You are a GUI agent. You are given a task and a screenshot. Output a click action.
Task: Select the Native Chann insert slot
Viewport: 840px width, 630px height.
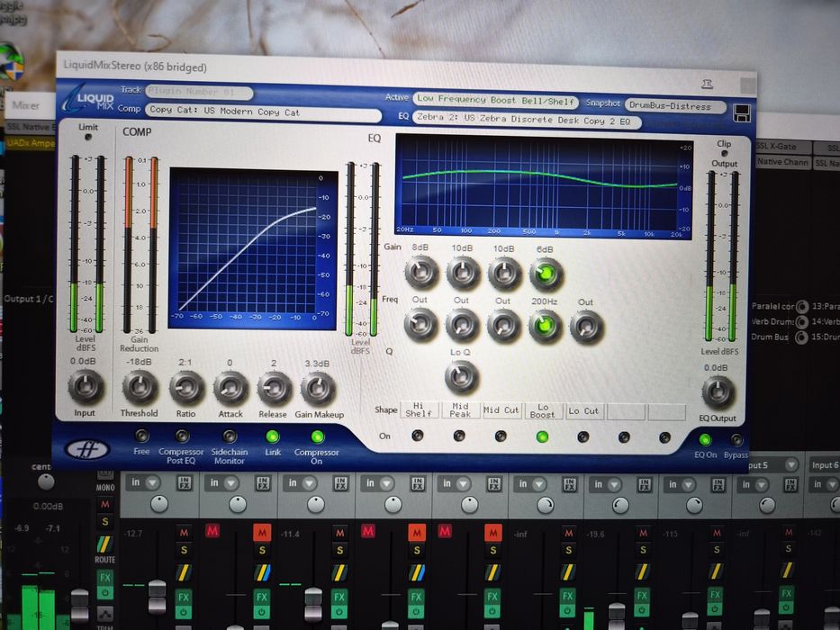pos(782,162)
